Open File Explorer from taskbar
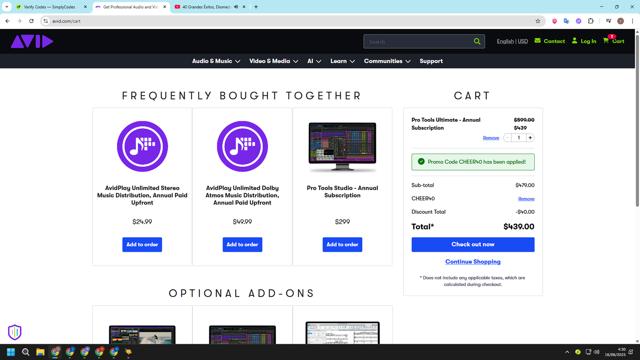This screenshot has width=640, height=360. pos(40,352)
